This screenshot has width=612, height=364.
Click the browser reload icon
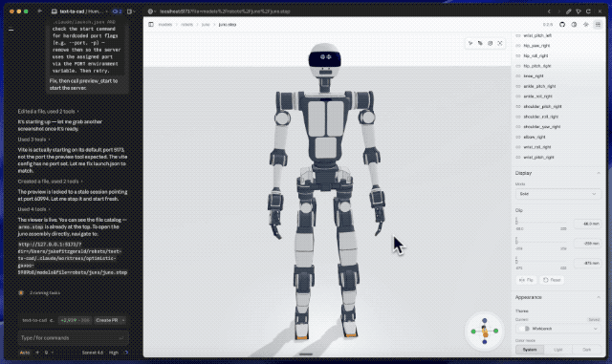tap(589, 11)
